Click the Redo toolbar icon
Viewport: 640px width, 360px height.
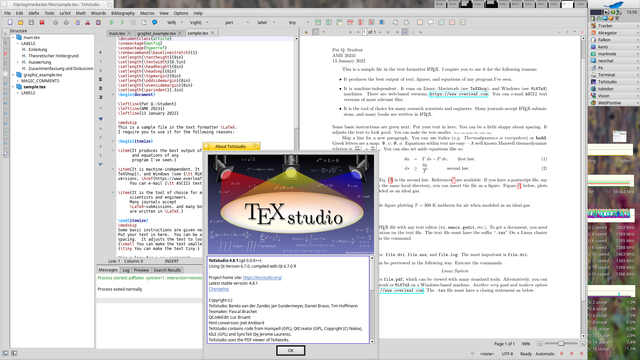(66, 22)
